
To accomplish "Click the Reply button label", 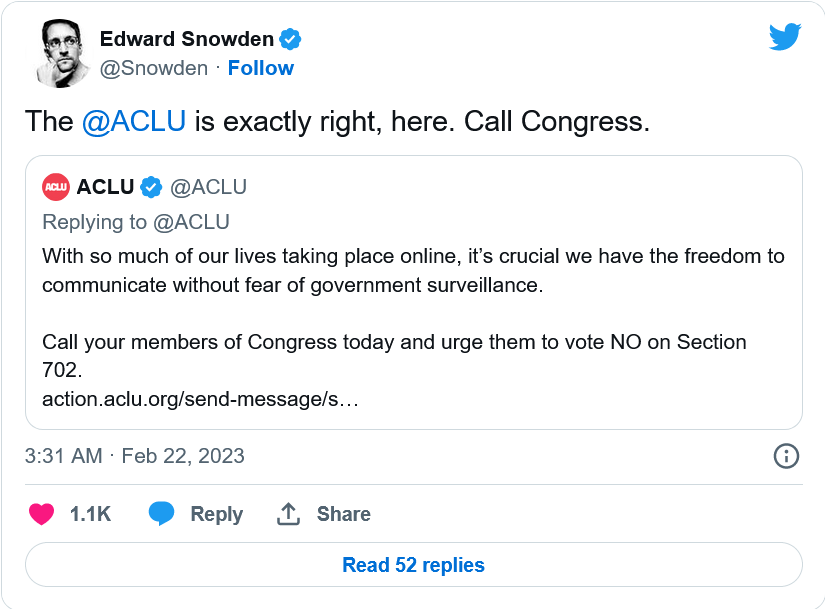I will pyautogui.click(x=216, y=514).
